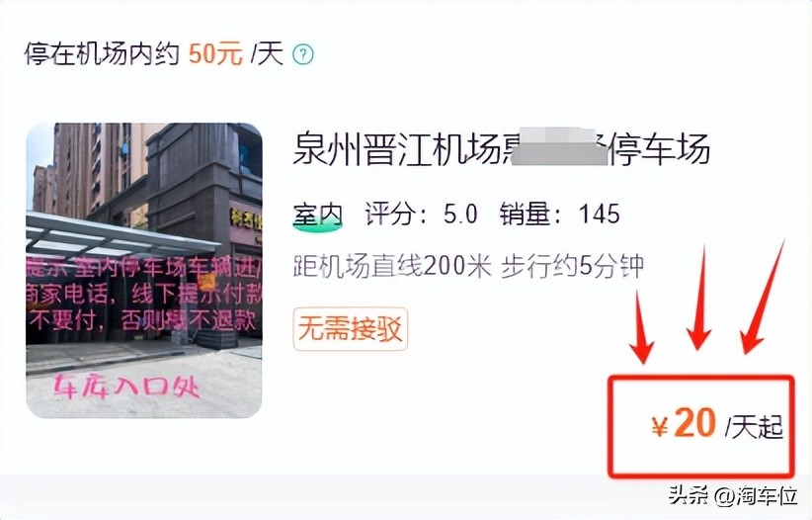Click the yen currency symbol
The width and height of the screenshot is (812, 520).
(x=659, y=428)
